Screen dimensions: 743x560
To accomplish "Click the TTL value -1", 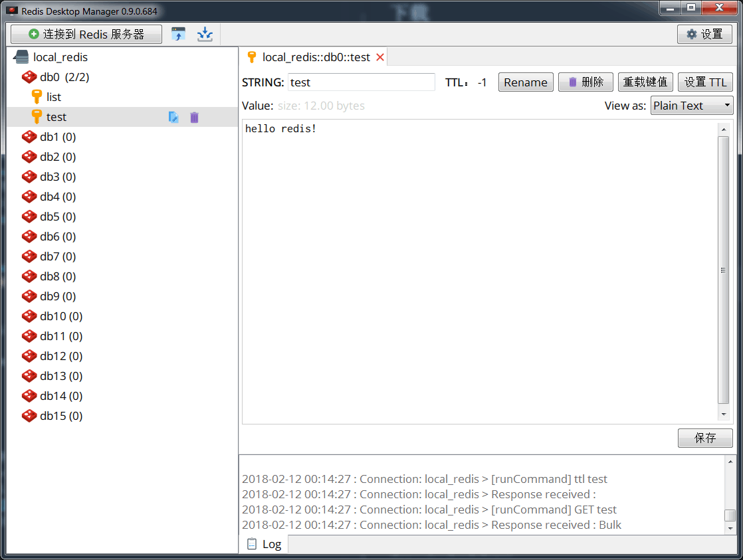I will (482, 82).
